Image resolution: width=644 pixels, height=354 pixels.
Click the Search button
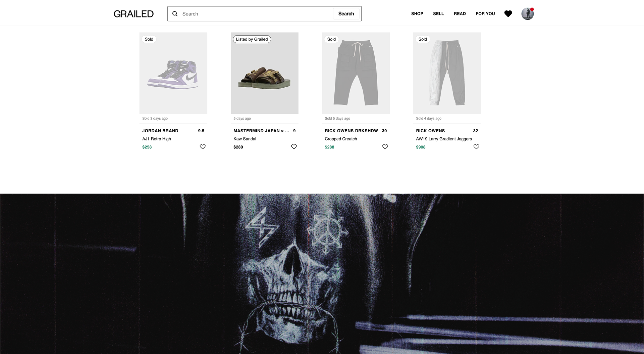[x=346, y=14]
